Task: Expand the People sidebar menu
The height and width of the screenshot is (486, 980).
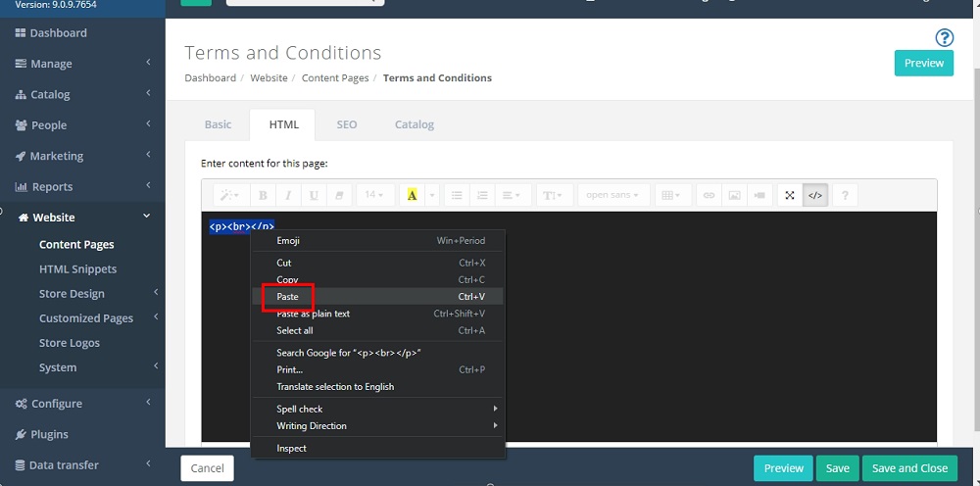Action: [x=82, y=125]
